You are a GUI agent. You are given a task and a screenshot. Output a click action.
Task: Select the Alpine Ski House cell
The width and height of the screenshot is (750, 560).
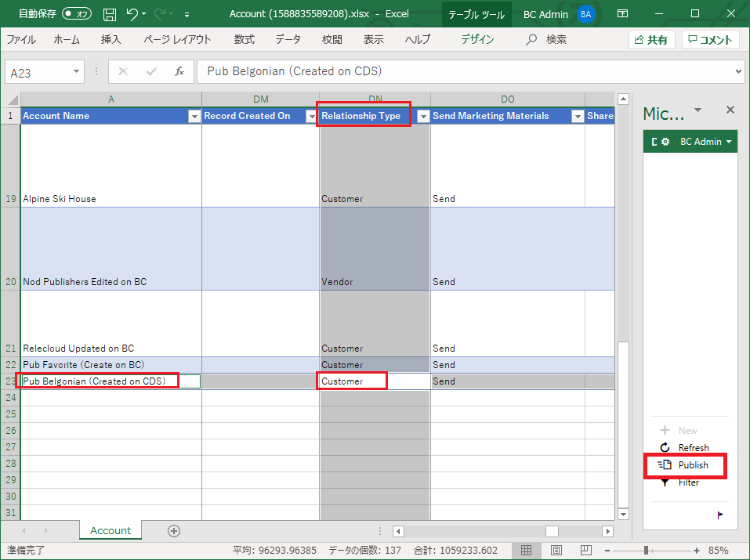pyautogui.click(x=111, y=165)
